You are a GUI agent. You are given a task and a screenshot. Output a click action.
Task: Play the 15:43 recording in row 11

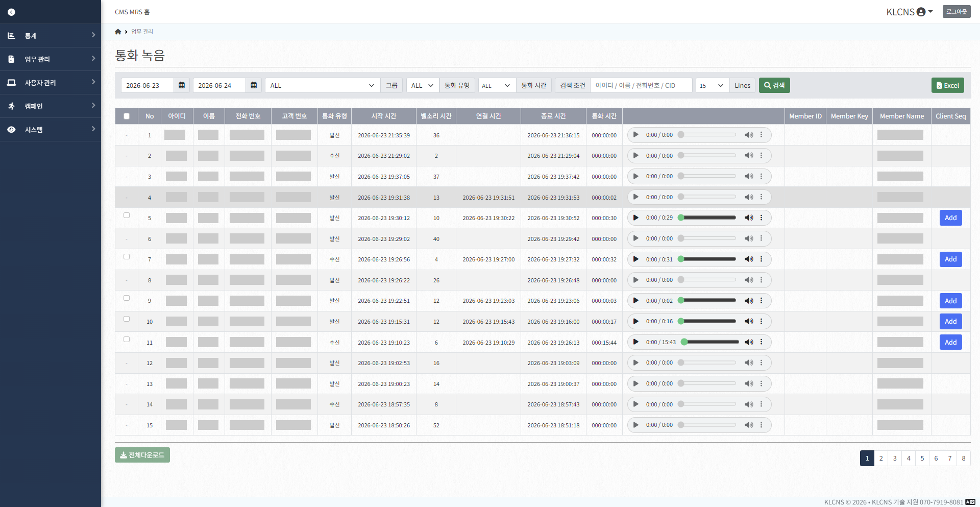coord(636,342)
